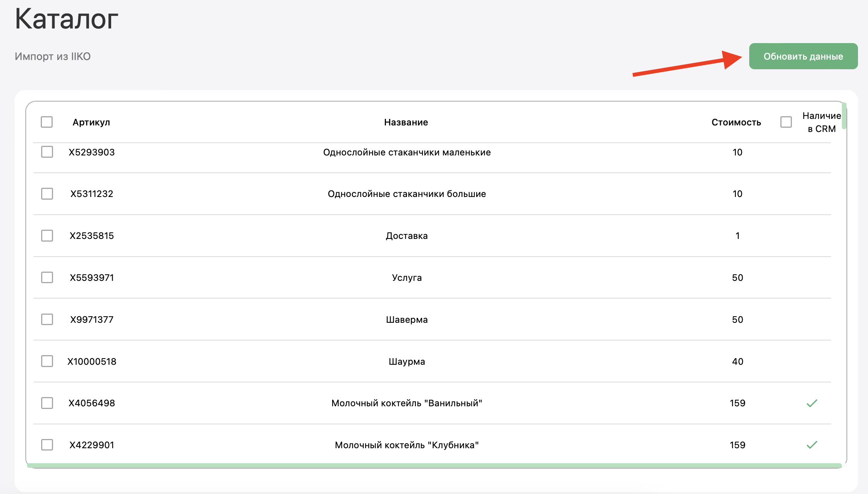Select checkbox for Молочный коктейль "Клубника"

(47, 445)
